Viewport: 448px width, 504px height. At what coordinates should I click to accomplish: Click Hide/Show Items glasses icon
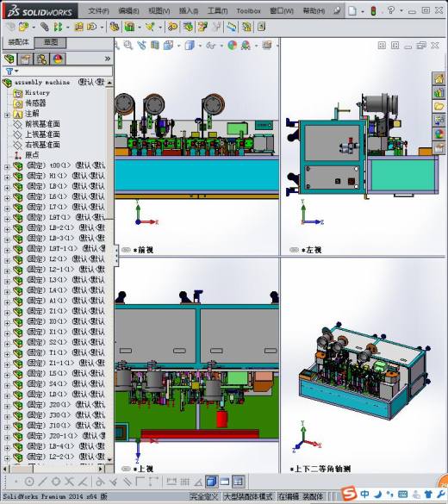(210, 46)
